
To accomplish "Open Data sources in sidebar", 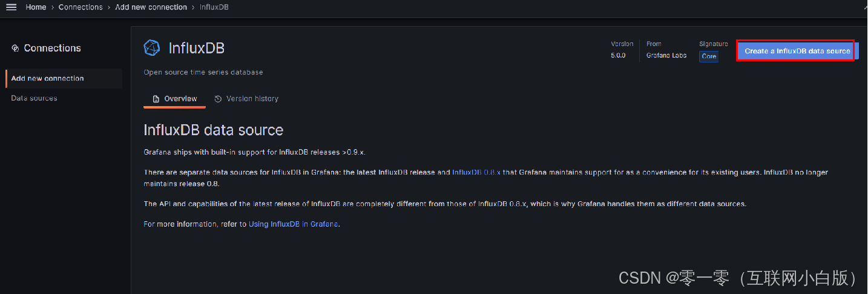I will (x=34, y=98).
